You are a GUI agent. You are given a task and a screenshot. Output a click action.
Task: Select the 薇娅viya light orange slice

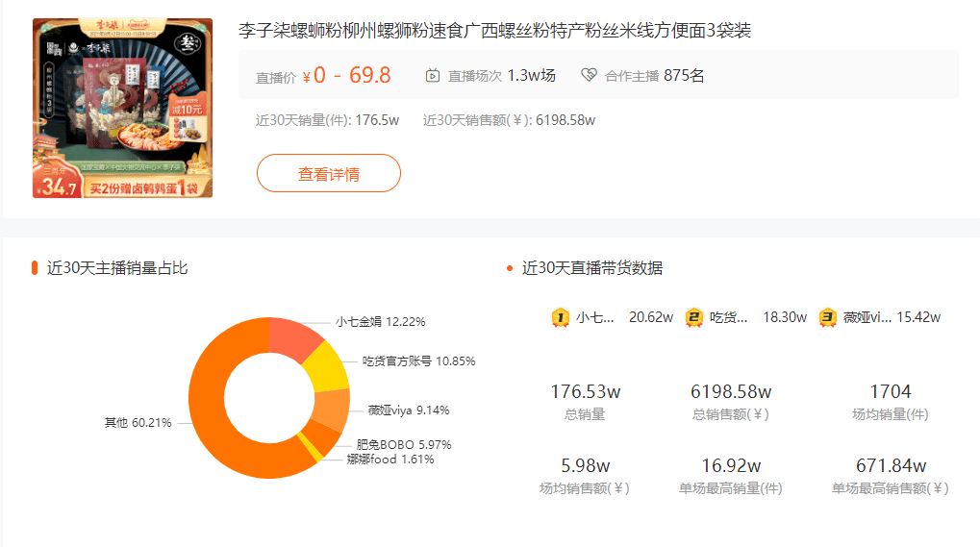[x=332, y=409]
